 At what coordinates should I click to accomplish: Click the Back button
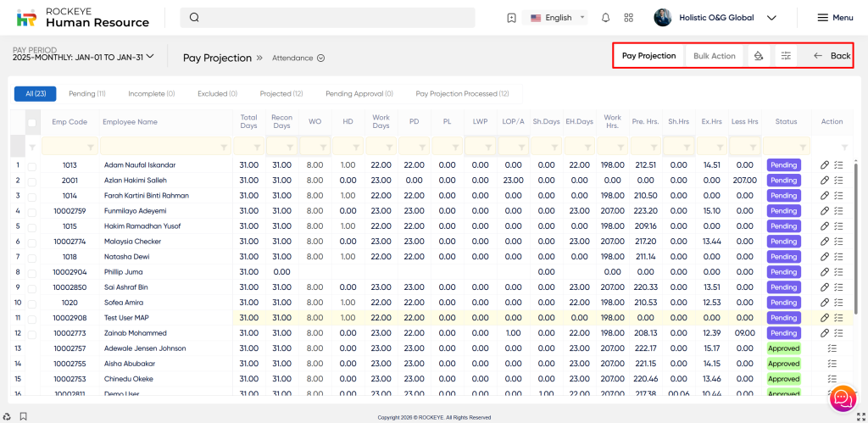pos(832,56)
